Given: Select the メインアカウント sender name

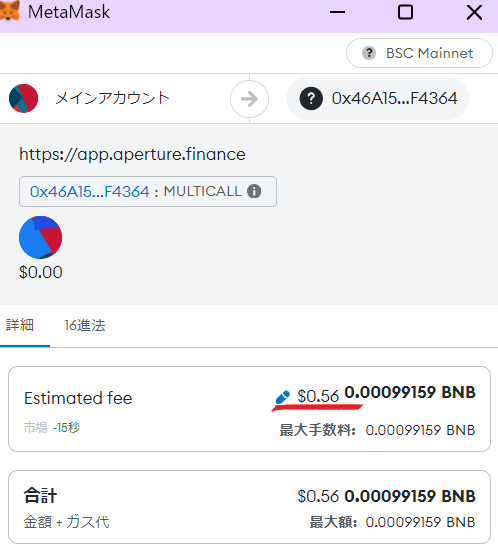Looking at the screenshot, I should point(112,98).
